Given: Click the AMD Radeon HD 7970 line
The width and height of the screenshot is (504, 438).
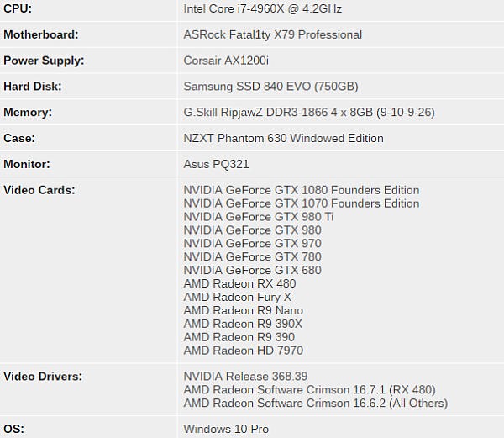Looking at the screenshot, I should [243, 351].
